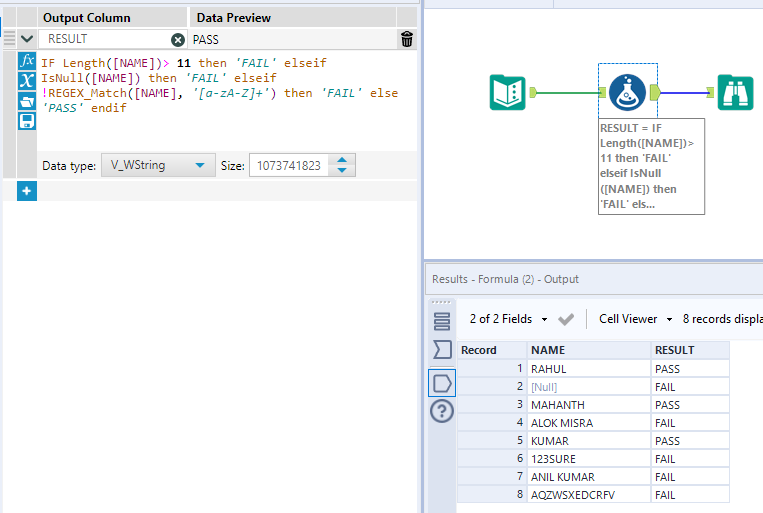Screen dimensions: 763x513
Task: Click inside the formula expression editor
Action: click(x=227, y=100)
